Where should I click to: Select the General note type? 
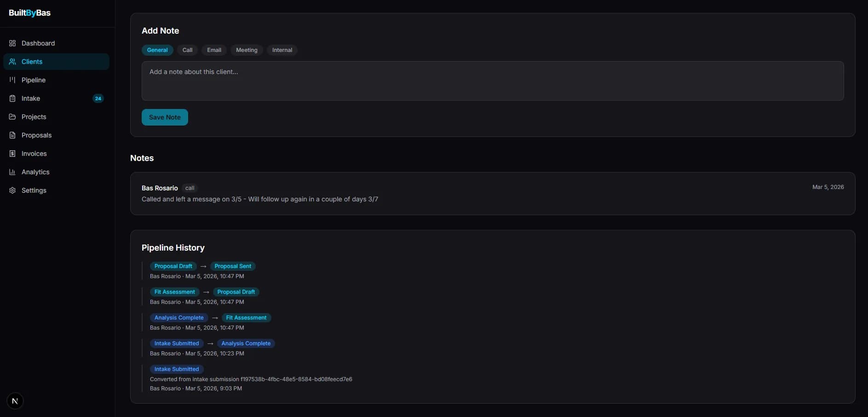[x=157, y=50]
